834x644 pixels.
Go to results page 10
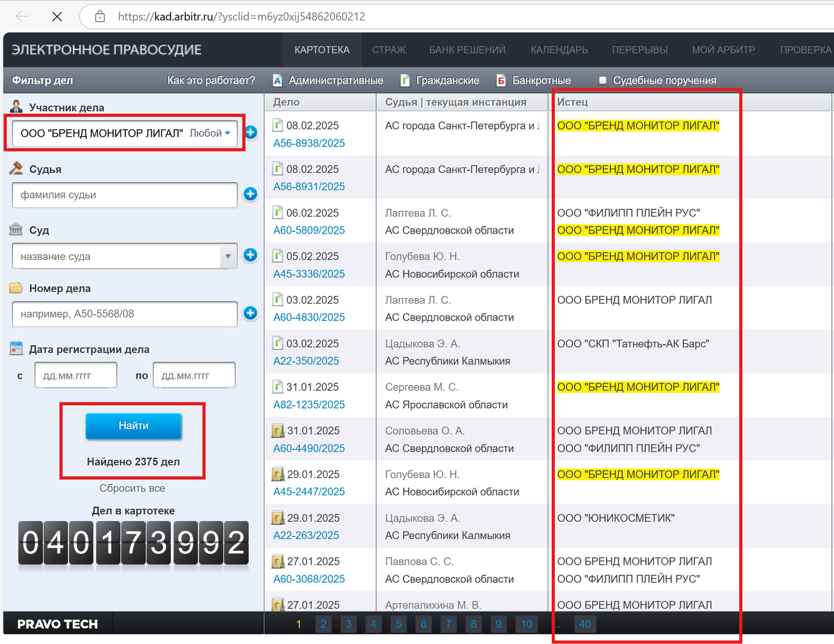point(526,624)
